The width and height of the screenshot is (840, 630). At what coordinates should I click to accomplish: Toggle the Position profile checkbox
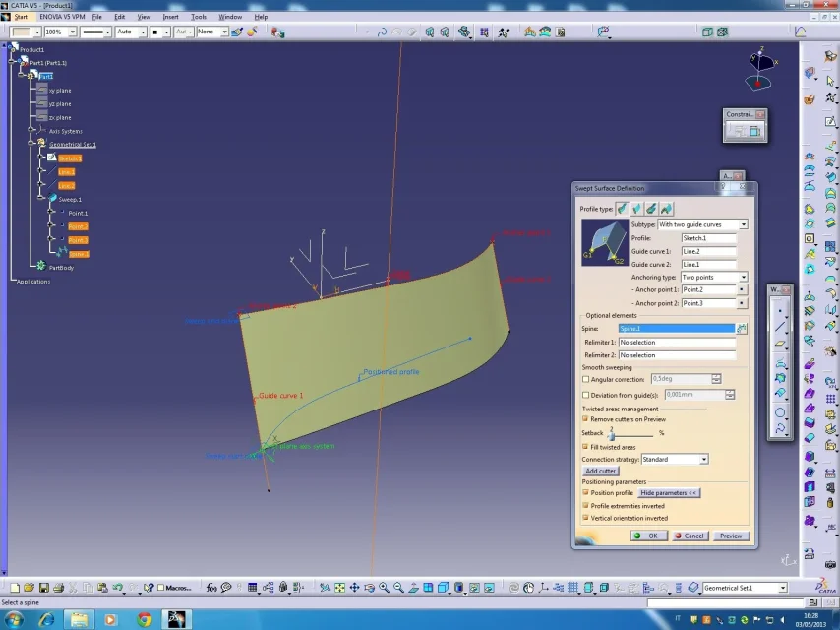point(586,492)
